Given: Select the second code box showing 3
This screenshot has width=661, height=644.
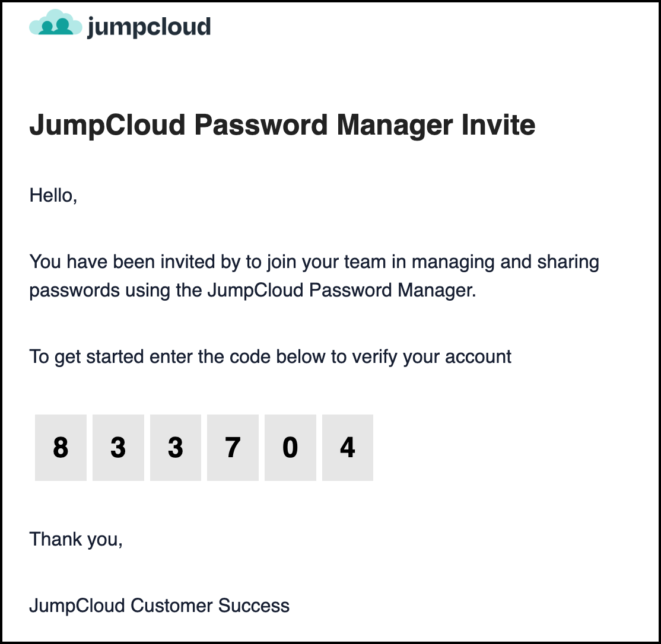Looking at the screenshot, I should point(176,448).
